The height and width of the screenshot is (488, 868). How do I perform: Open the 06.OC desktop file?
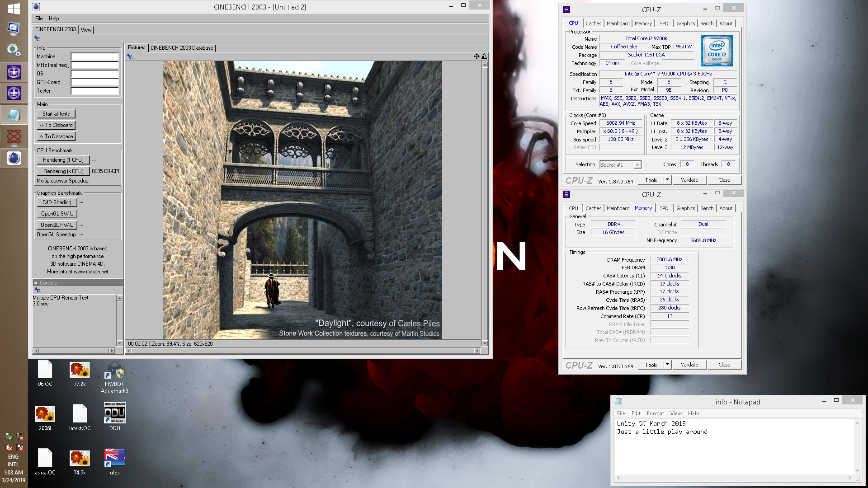(x=45, y=373)
